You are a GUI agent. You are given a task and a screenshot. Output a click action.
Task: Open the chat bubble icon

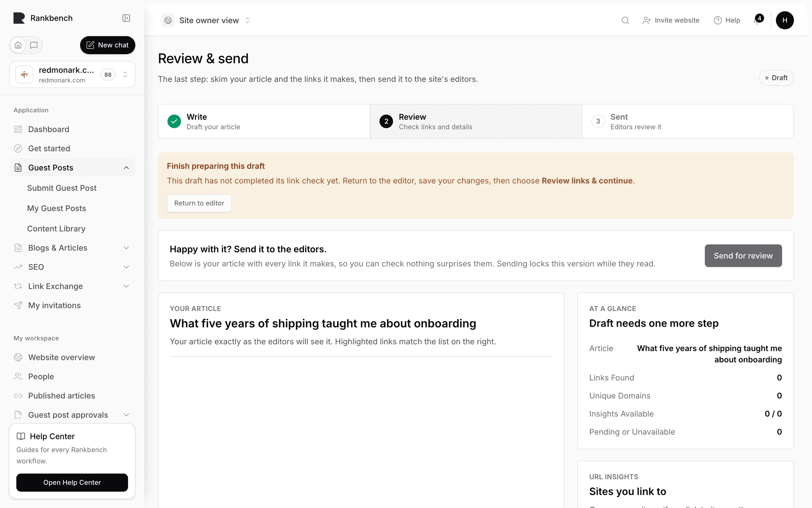tap(34, 45)
